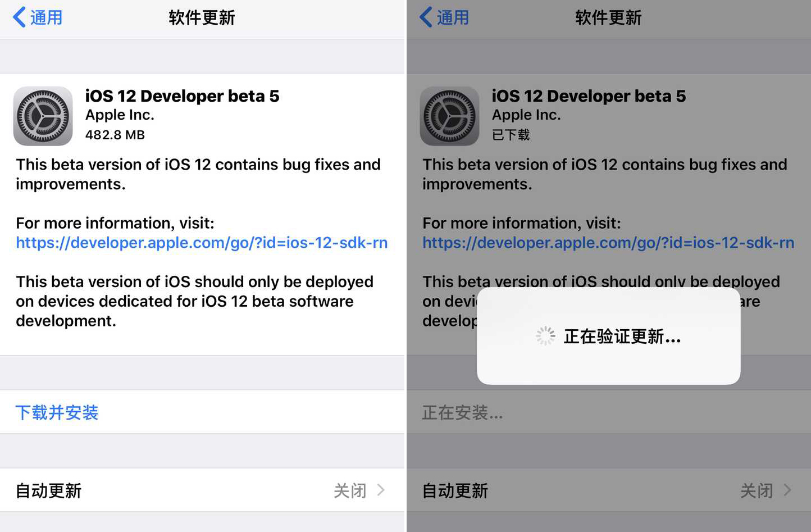Tap the 正在验证更新 progress dialog
The image size is (811, 532).
pyautogui.click(x=608, y=336)
